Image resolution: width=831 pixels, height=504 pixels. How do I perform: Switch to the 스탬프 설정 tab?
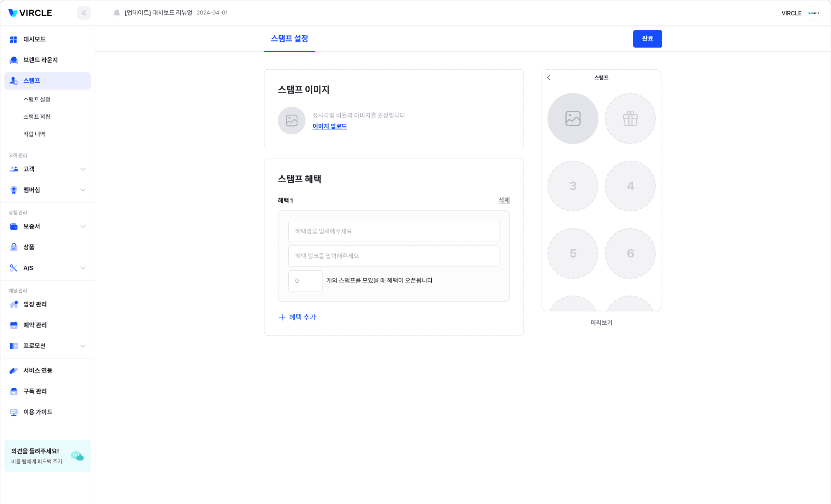click(289, 39)
